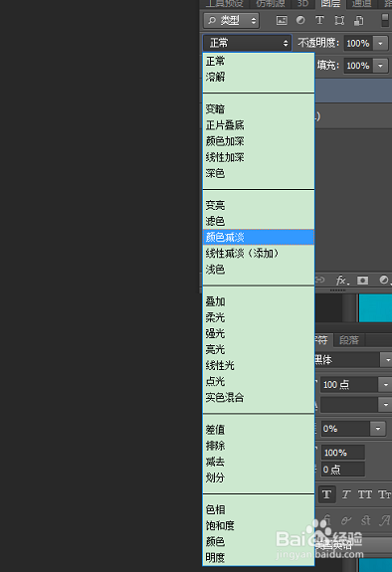Screen dimensions: 392x572
Task: Filter layers by smart object icon
Action: tap(359, 21)
